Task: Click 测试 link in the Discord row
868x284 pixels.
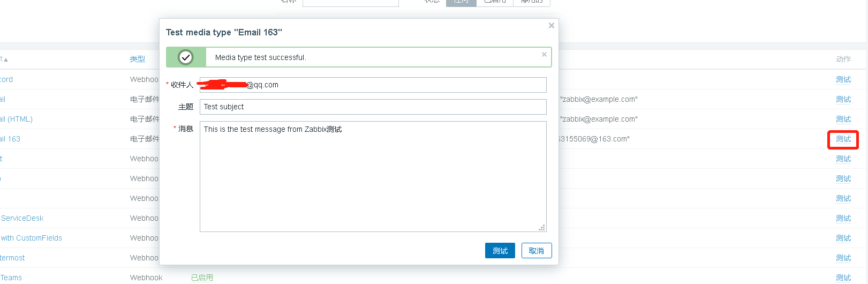Action: 843,79
